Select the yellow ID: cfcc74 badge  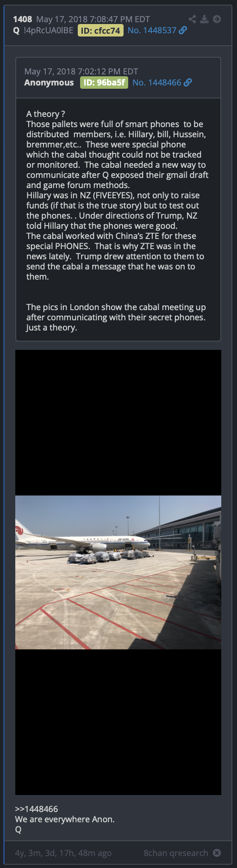pos(100,31)
